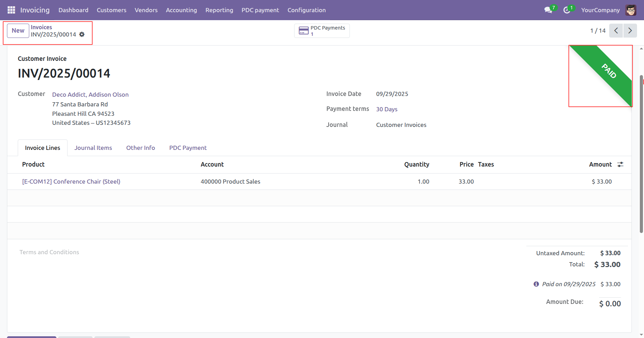Click the New invoice button
This screenshot has width=644, height=338.
pyautogui.click(x=18, y=31)
